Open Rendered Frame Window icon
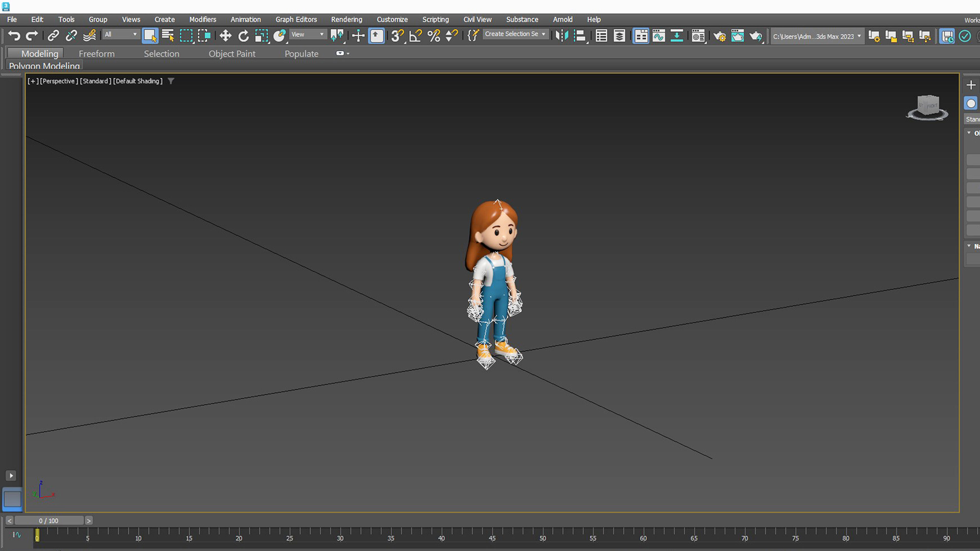Image resolution: width=980 pixels, height=551 pixels. click(737, 36)
